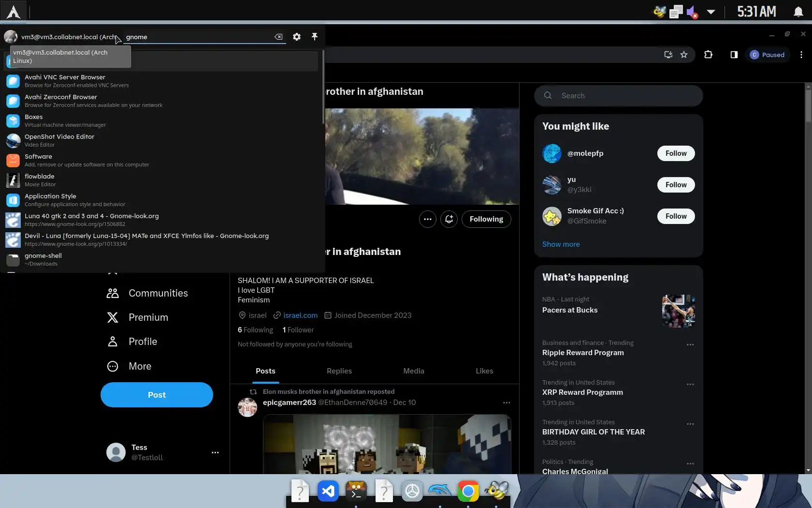This screenshot has height=508, width=812.
Task: Bookmark this page with star icon
Action: tap(684, 55)
